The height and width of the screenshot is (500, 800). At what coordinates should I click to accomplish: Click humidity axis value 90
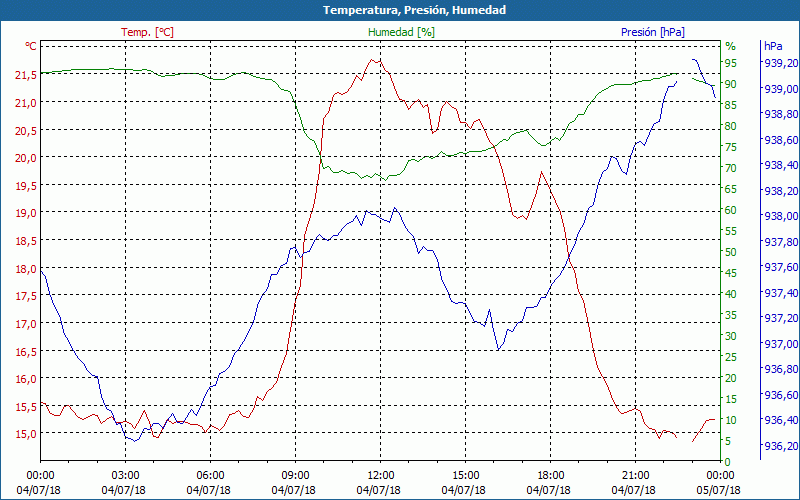[x=731, y=84]
